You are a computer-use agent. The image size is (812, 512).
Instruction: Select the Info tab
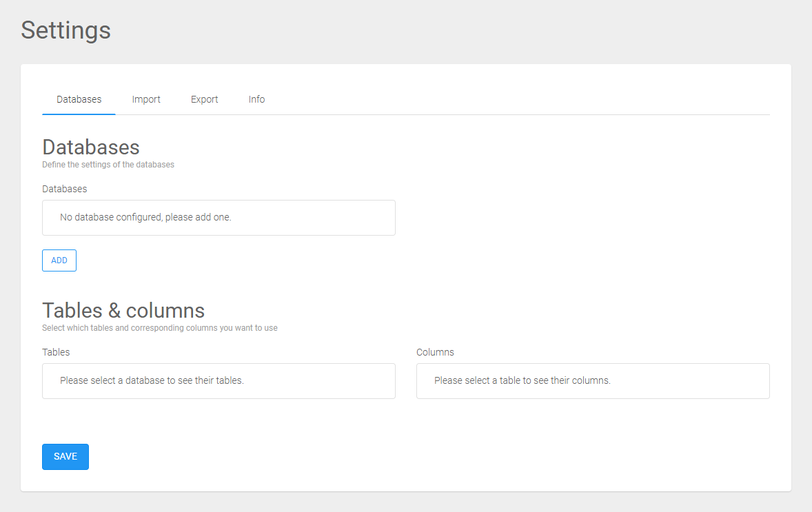[256, 99]
